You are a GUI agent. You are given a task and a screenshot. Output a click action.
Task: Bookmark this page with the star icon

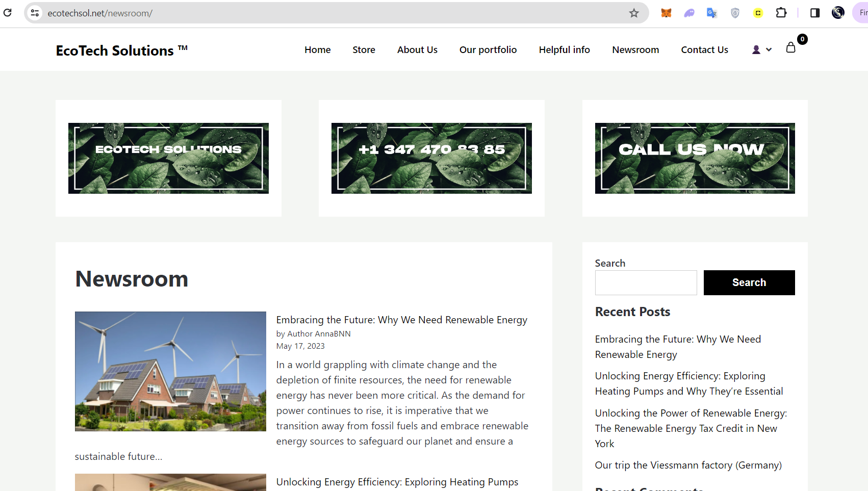pos(634,13)
